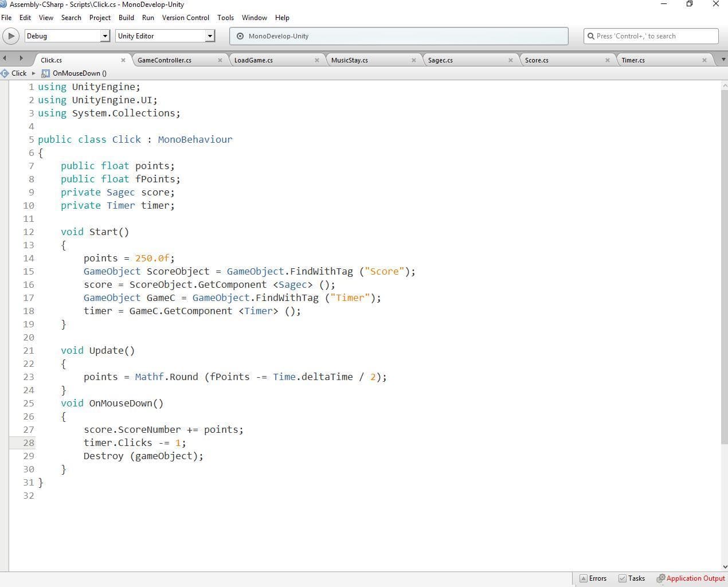Image resolution: width=728 pixels, height=587 pixels.
Task: Open the Unity Editor target dropdown
Action: click(165, 36)
